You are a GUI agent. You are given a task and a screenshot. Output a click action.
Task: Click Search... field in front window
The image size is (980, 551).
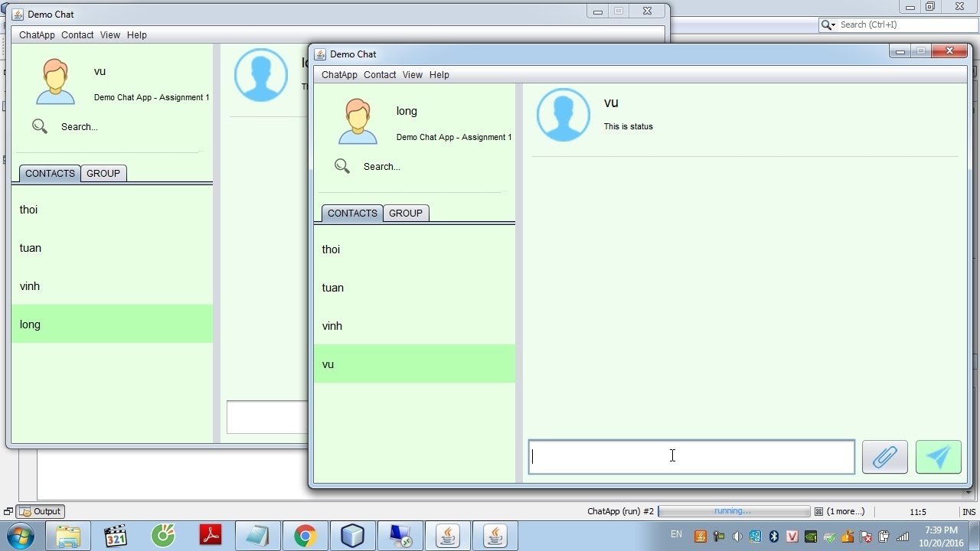[x=381, y=166]
